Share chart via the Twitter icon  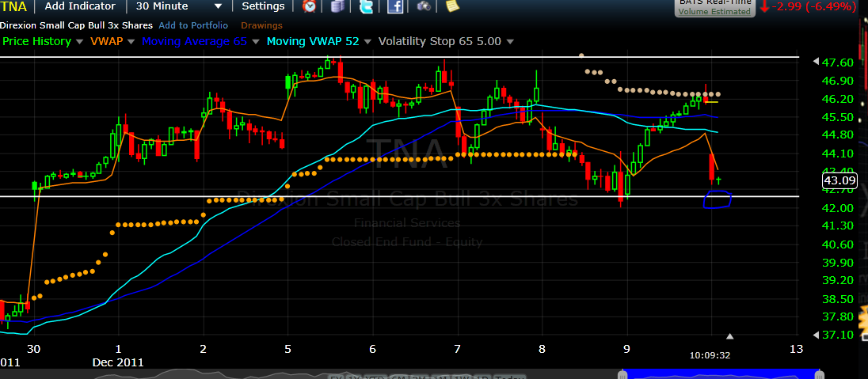click(x=366, y=6)
